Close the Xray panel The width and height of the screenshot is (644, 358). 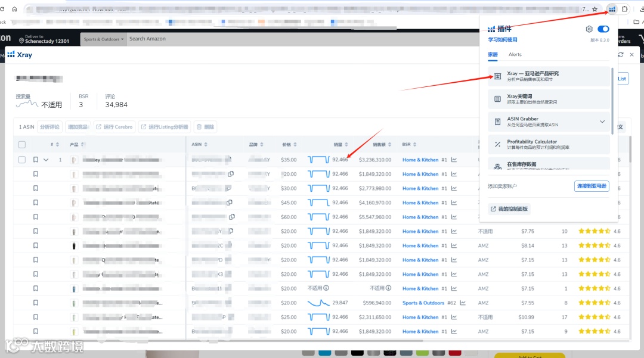(x=631, y=55)
